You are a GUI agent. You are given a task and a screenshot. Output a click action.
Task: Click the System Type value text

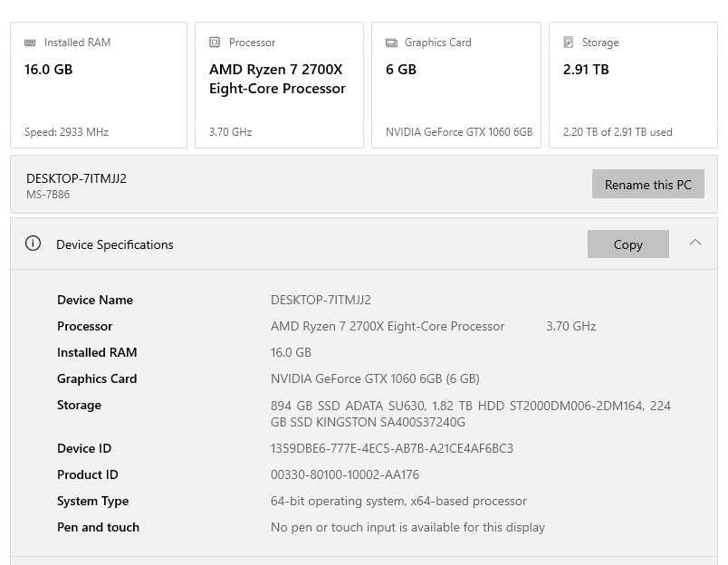pos(398,501)
